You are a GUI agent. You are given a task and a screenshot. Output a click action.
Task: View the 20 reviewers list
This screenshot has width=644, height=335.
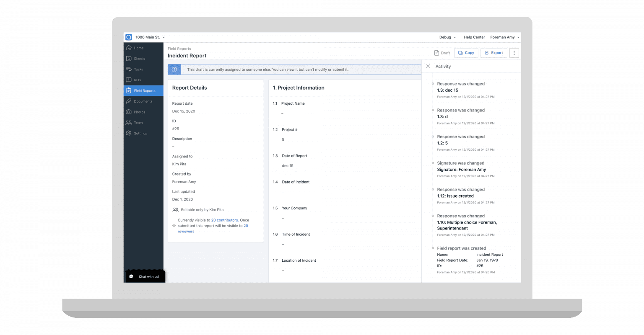point(186,231)
